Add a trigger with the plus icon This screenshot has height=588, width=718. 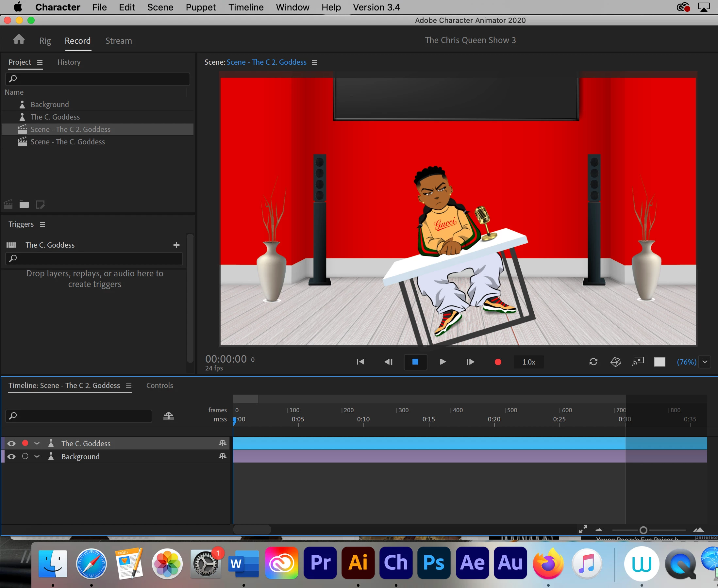[176, 245]
